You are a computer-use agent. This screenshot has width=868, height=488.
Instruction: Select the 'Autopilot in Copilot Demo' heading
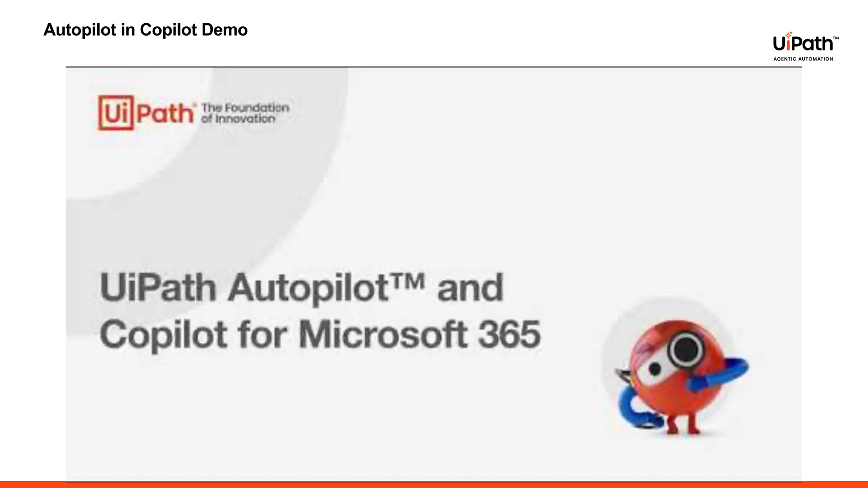coord(145,30)
